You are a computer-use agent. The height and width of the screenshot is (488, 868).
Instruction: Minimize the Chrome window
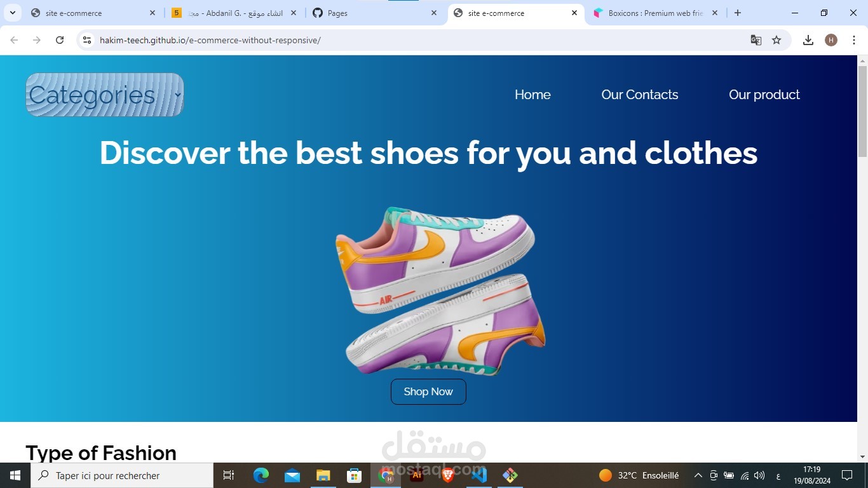pos(795,13)
